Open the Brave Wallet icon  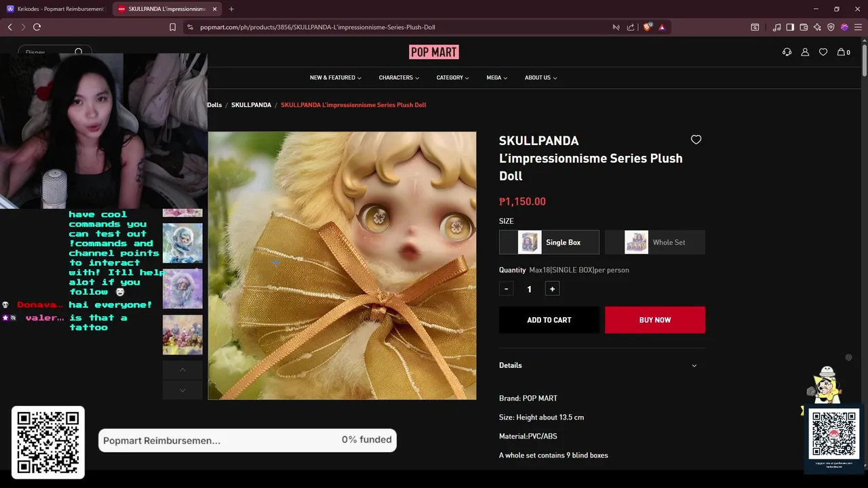(x=804, y=27)
